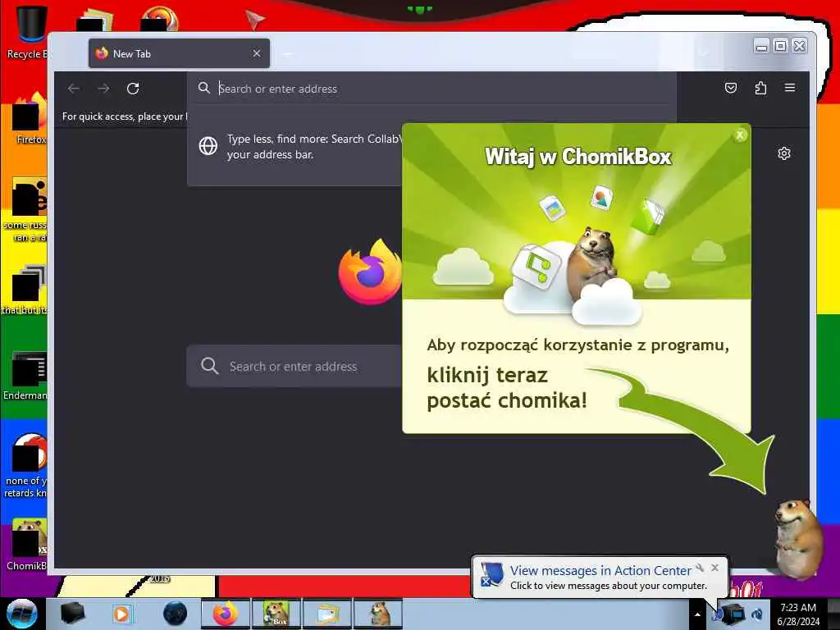Click the magnifier icon in the address bar
Screen dimensions: 840x630
(204, 88)
